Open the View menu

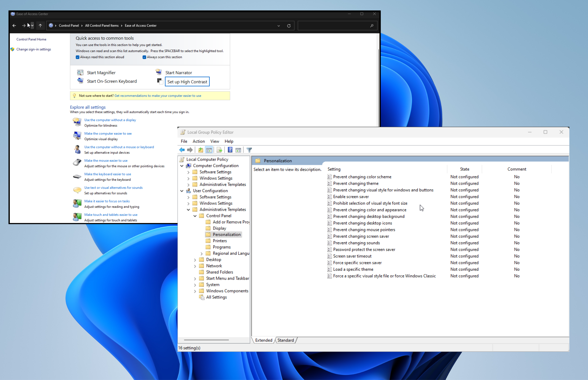click(215, 141)
